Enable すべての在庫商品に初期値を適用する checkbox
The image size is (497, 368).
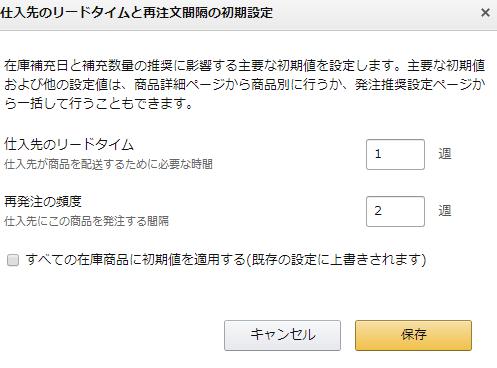pyautogui.click(x=13, y=260)
